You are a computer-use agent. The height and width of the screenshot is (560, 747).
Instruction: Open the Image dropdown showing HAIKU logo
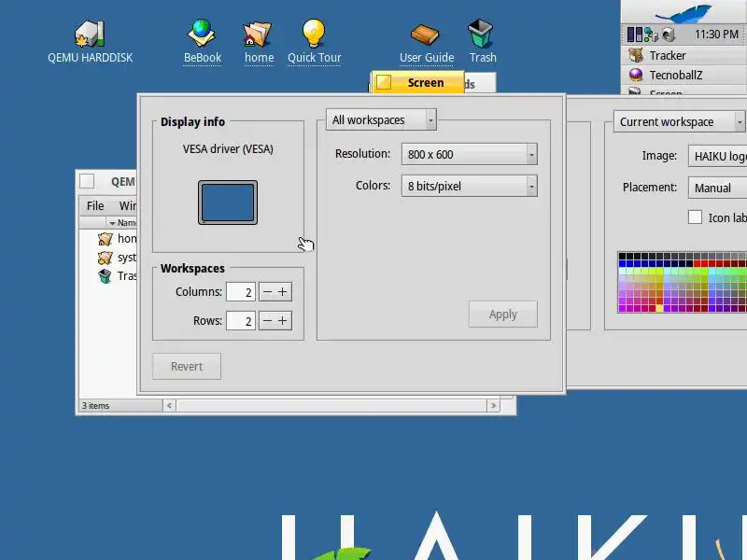pyautogui.click(x=717, y=156)
